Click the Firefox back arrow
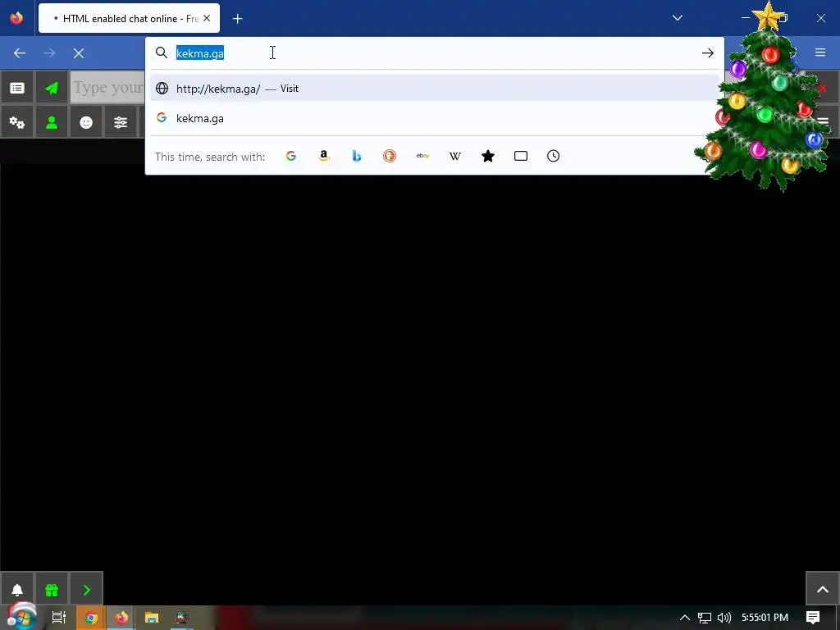 point(20,53)
